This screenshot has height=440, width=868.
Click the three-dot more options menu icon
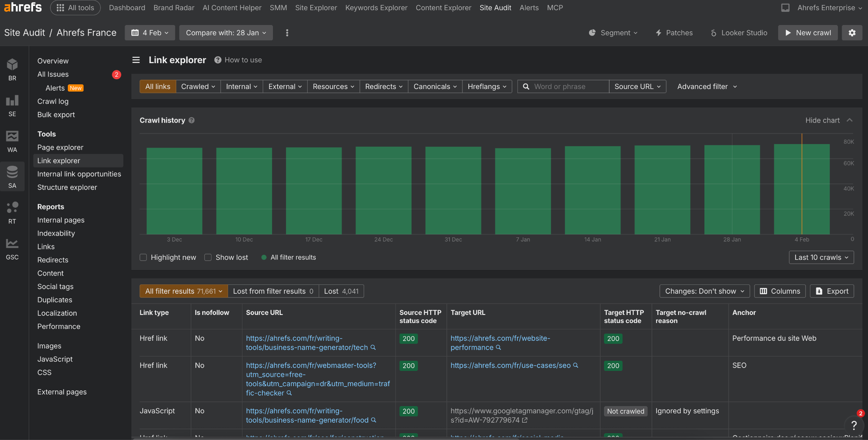click(x=287, y=33)
